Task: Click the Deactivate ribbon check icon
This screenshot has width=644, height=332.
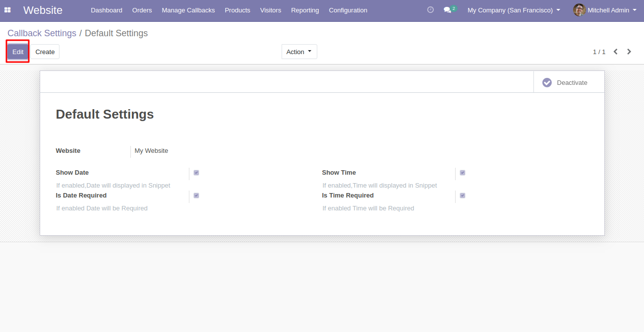Action: coord(547,82)
